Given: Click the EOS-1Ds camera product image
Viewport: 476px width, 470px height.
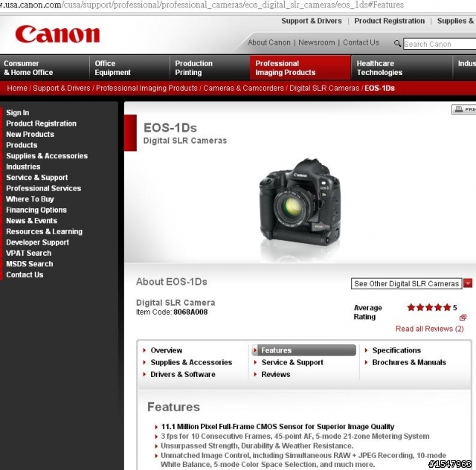Looking at the screenshot, I should tap(300, 202).
